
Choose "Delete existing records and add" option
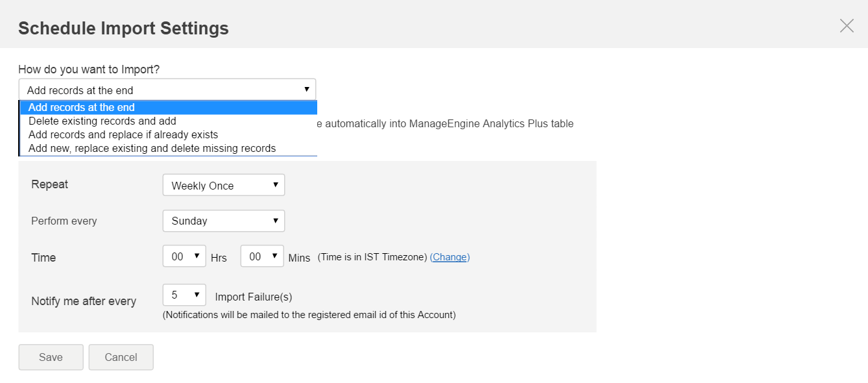102,121
